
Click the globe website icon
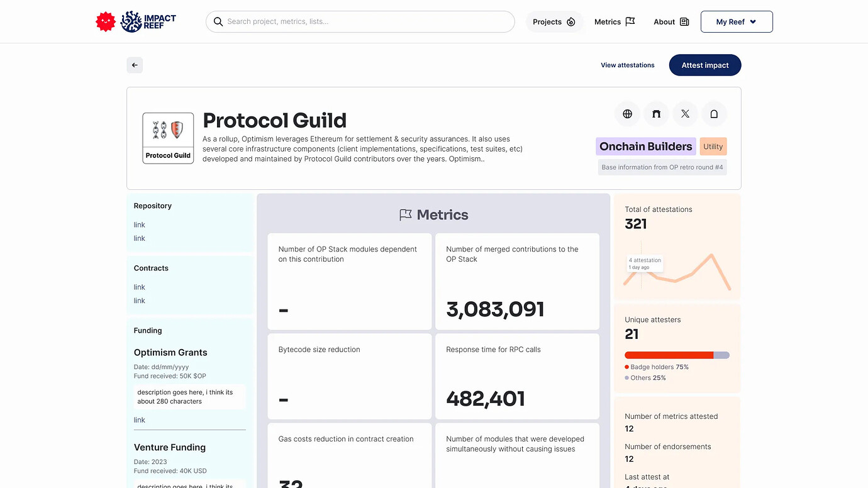(x=627, y=114)
